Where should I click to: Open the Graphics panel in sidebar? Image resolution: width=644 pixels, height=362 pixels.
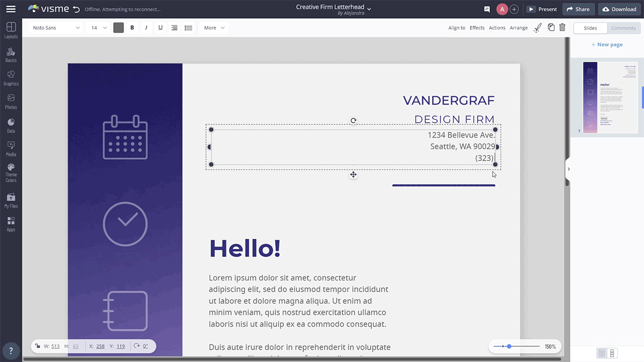click(x=11, y=77)
